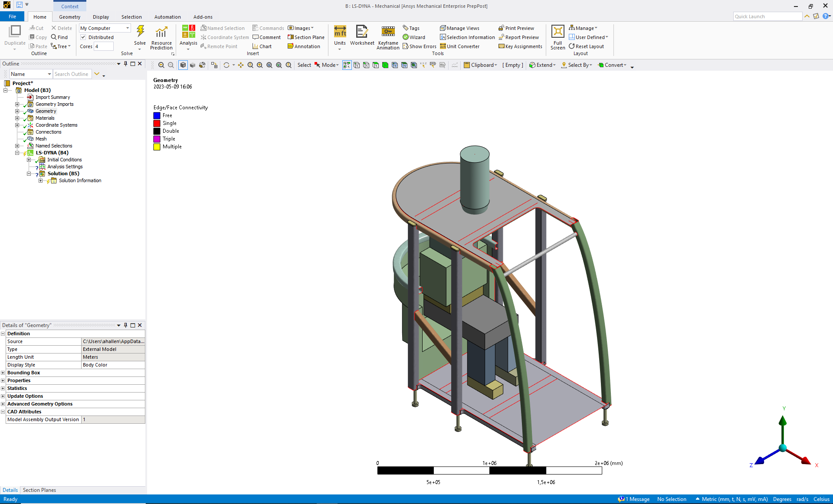Open the Worksheet view
This screenshot has width=833, height=504.
[x=362, y=33]
